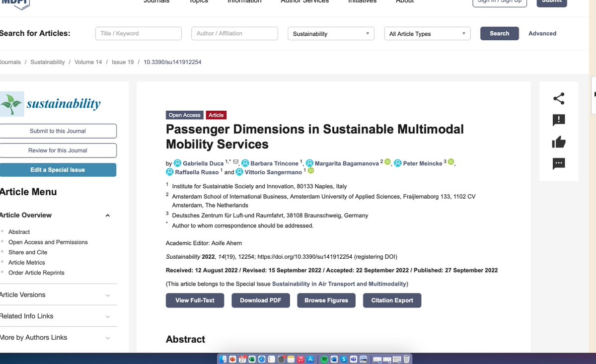Go to Abstract in Article Menu
Screen dimensions: 596x364
point(19,232)
